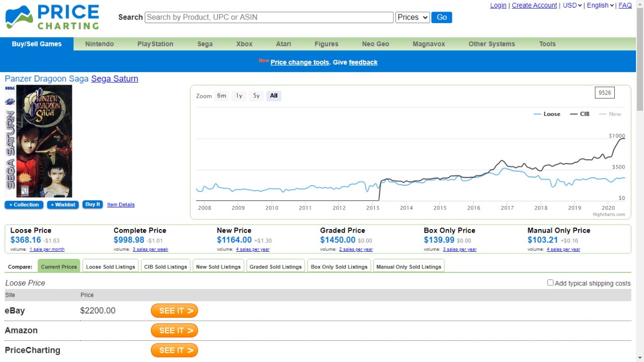644x362 pixels.
Task: Open the 3 sales per year link
Action: point(459,249)
